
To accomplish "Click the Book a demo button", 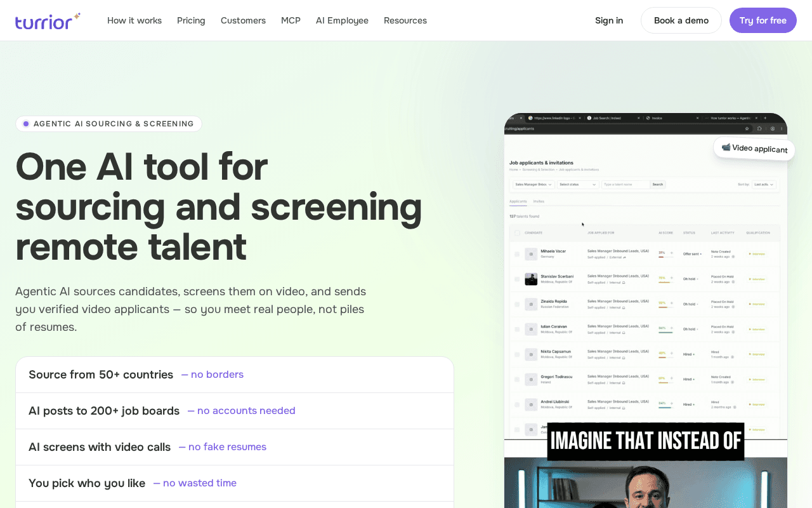I will 681,20.
